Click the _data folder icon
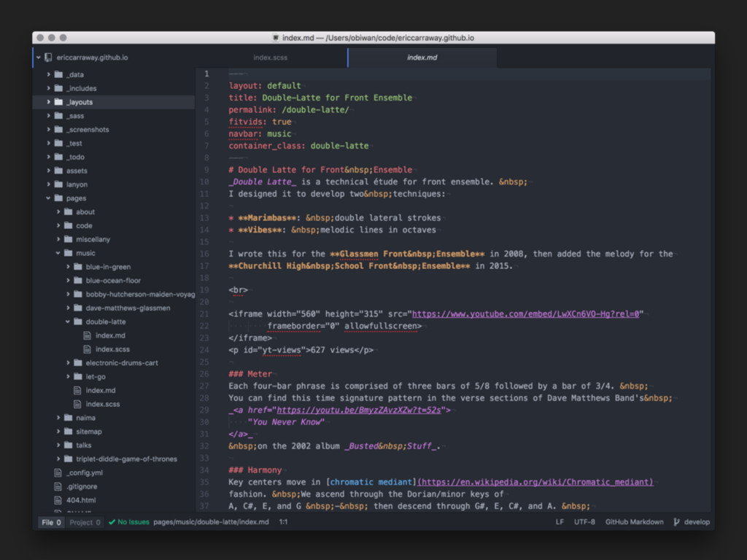Screen dimensions: 747x560 tap(58, 74)
